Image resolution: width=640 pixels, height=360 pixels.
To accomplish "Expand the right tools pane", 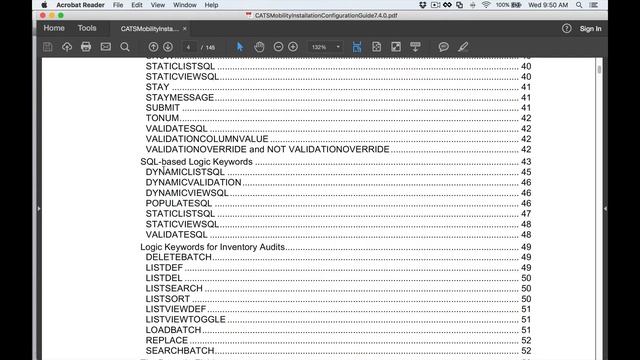I will point(605,209).
